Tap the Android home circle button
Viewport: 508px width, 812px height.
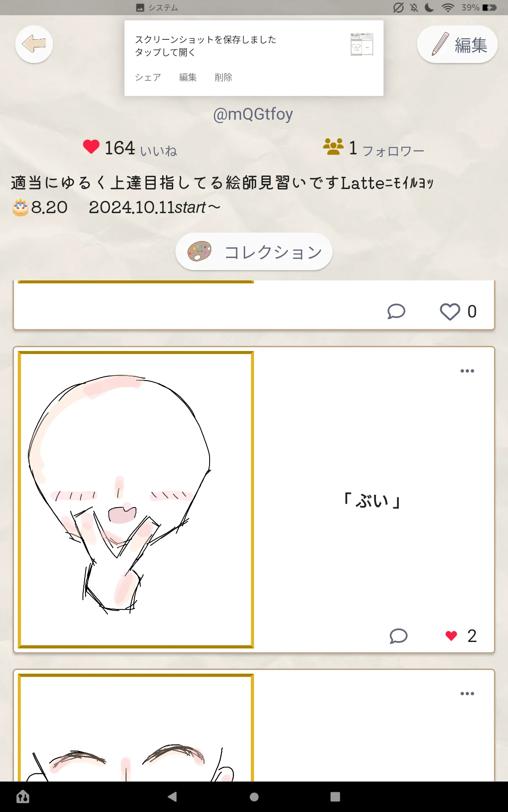point(254,797)
